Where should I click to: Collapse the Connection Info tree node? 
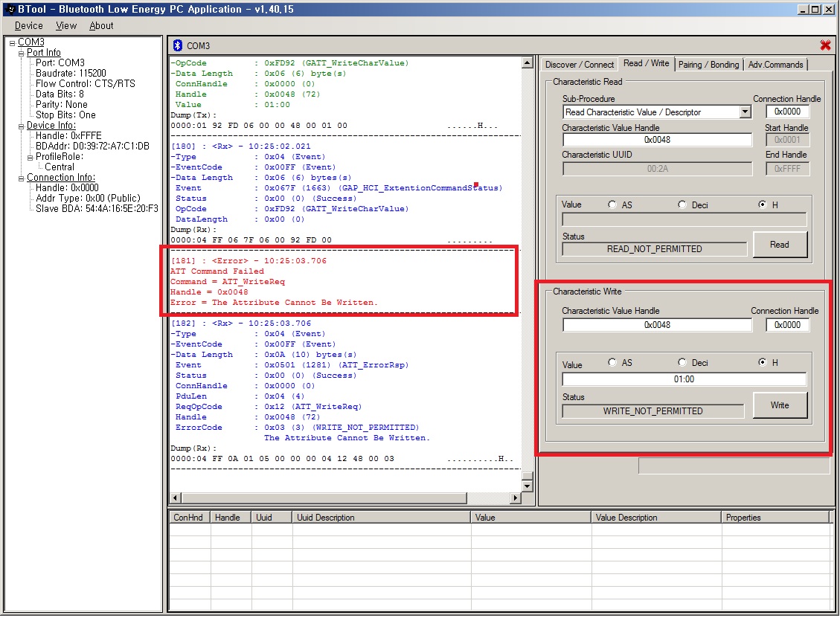22,178
